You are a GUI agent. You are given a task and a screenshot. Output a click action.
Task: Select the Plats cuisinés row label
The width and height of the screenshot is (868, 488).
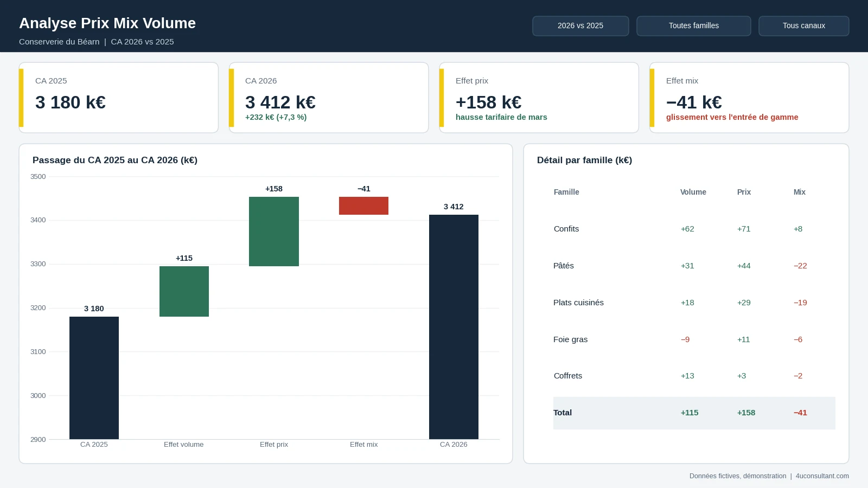[x=578, y=303]
